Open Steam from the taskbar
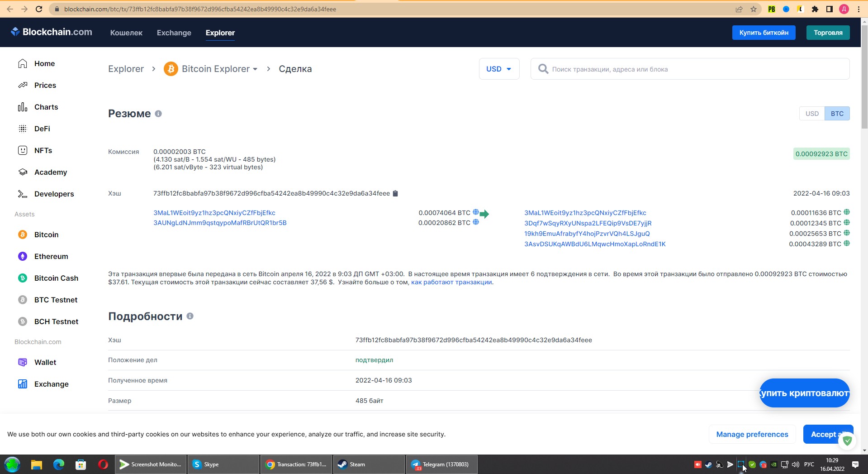 [x=369, y=464]
